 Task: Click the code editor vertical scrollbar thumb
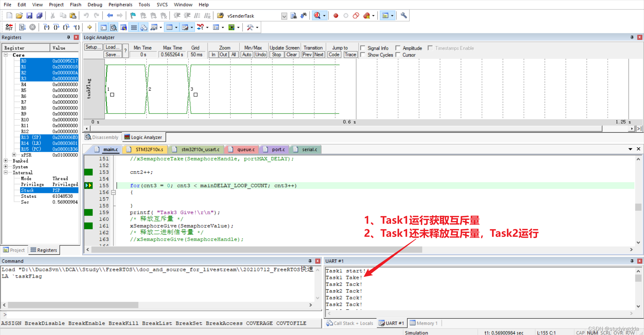point(638,207)
